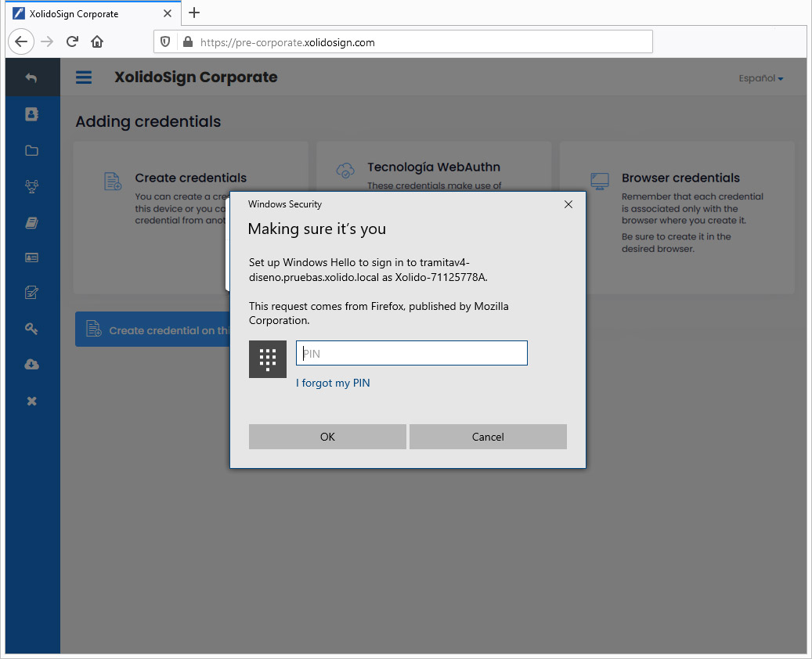Open a new browser tab with plus
Image resolution: width=812 pixels, height=659 pixels.
click(x=194, y=13)
